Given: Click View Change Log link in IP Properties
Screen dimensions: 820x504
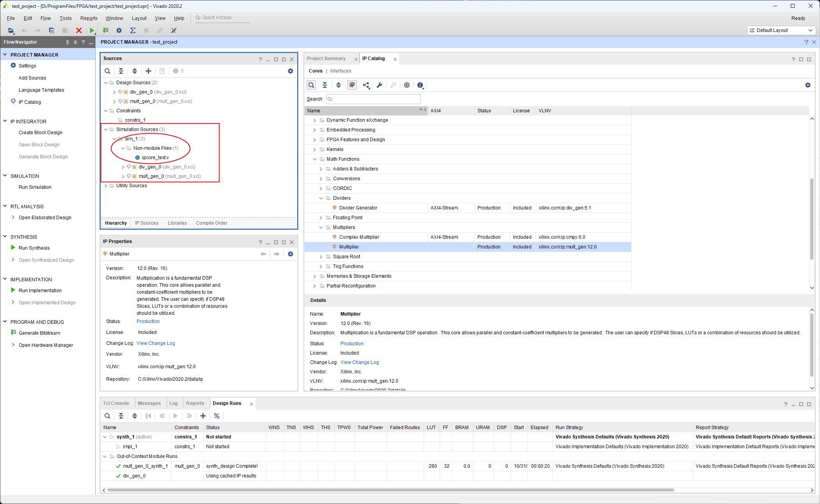Looking at the screenshot, I should click(155, 343).
